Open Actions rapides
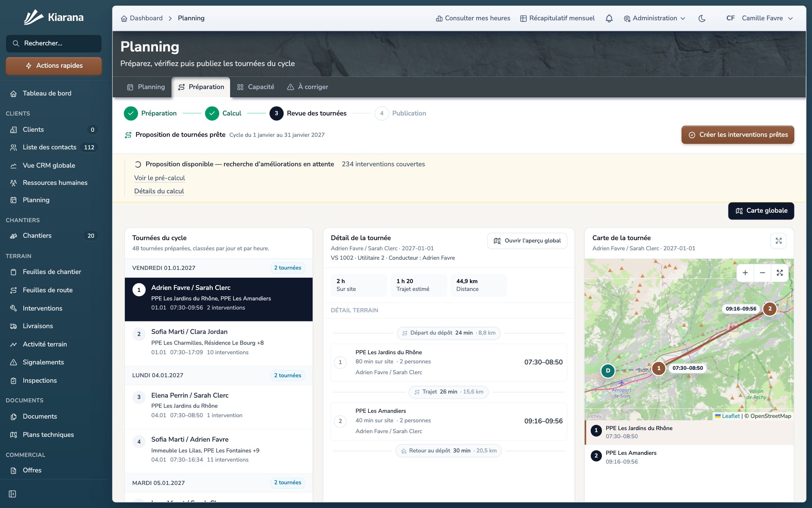This screenshot has height=508, width=812. tap(53, 66)
